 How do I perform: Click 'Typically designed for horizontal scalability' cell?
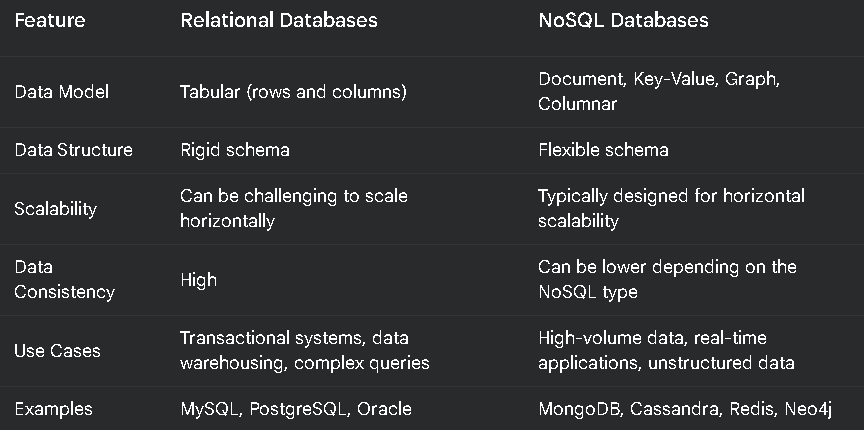pos(672,208)
